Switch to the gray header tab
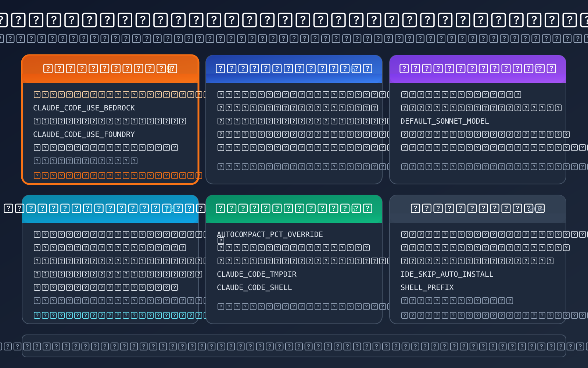This screenshot has width=588, height=368. (x=478, y=208)
